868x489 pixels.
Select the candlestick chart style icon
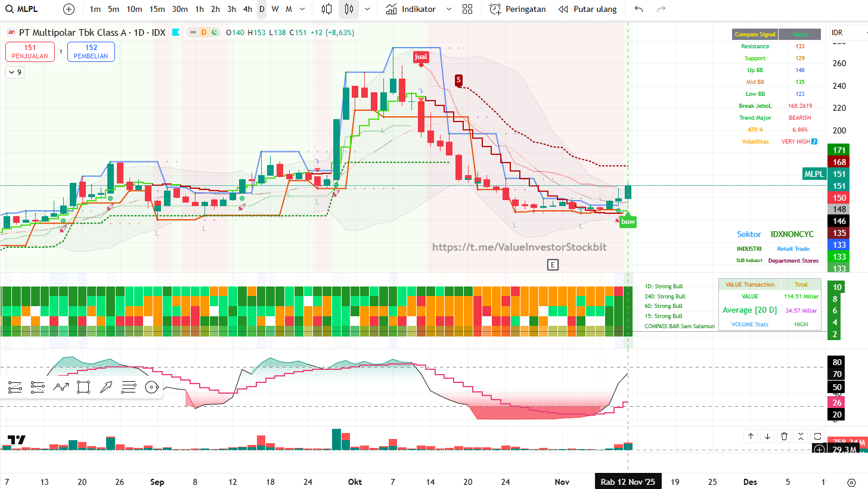pos(349,9)
